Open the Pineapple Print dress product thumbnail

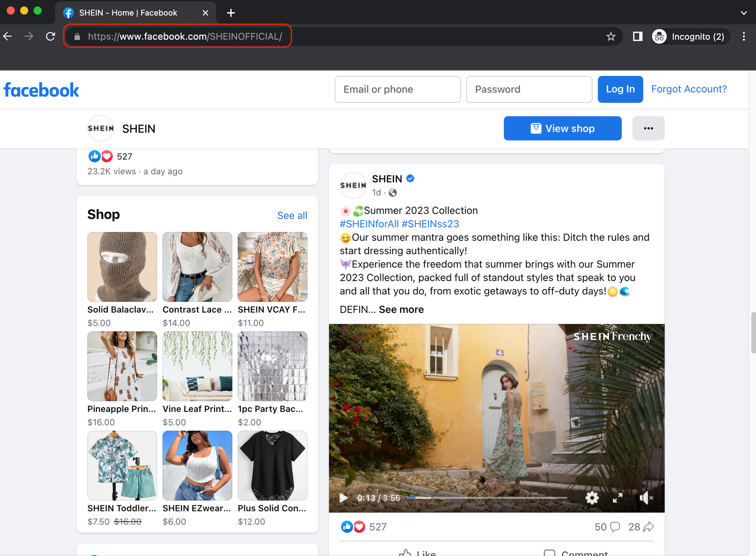(x=122, y=366)
